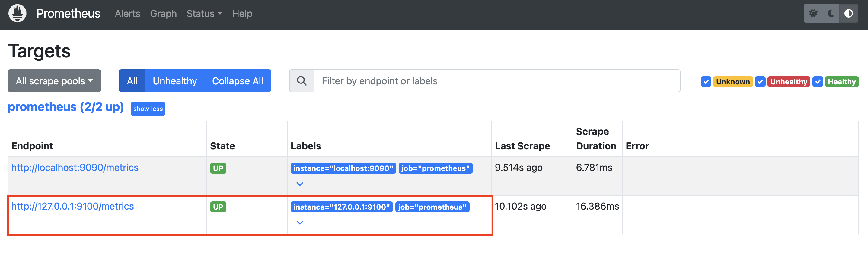Switch to light theme sun icon
This screenshot has width=868, height=254.
tap(813, 14)
